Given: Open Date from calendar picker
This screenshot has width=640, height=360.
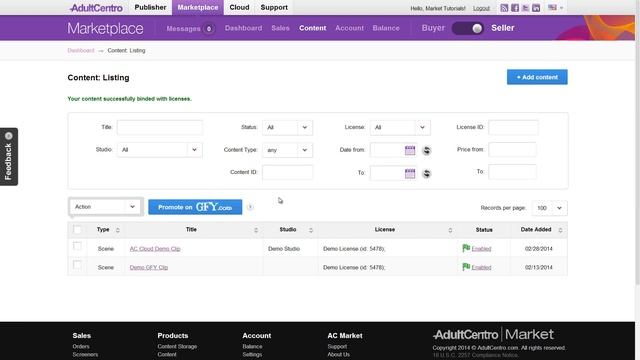Looking at the screenshot, I should (410, 150).
